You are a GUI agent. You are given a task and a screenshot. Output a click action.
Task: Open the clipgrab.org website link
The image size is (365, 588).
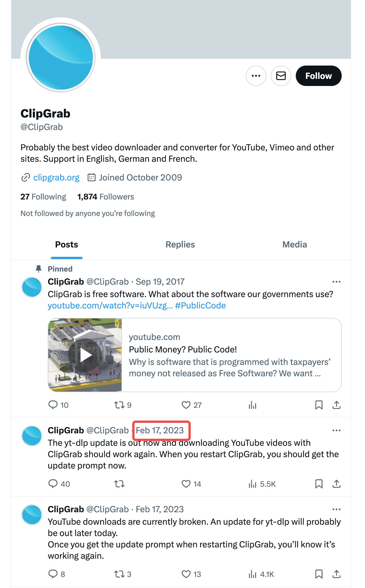tap(56, 178)
